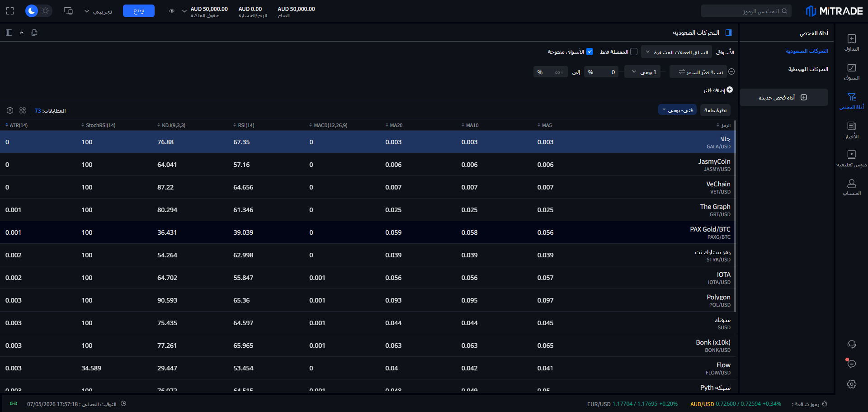Open the الحساب account sidebar item
Image resolution: width=868 pixels, height=412 pixels.
(x=852, y=188)
